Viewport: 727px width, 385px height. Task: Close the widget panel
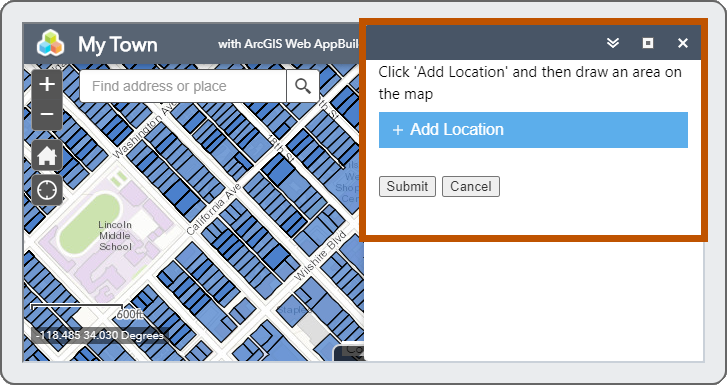pos(682,43)
